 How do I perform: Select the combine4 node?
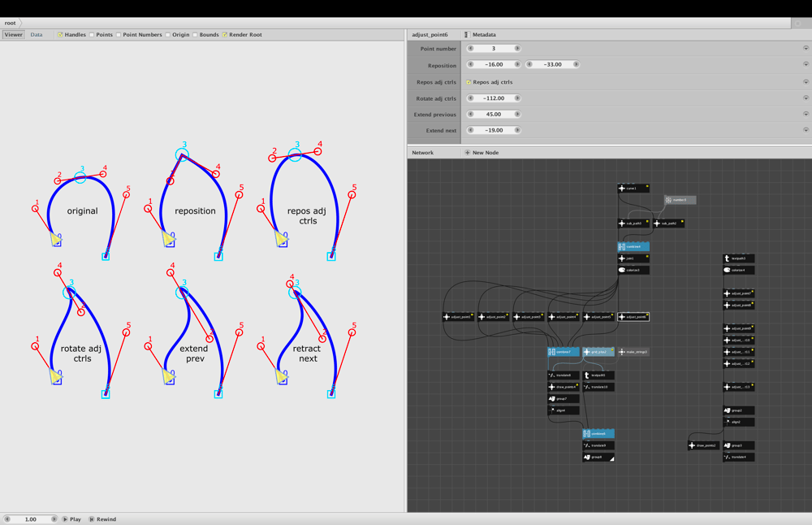click(634, 247)
